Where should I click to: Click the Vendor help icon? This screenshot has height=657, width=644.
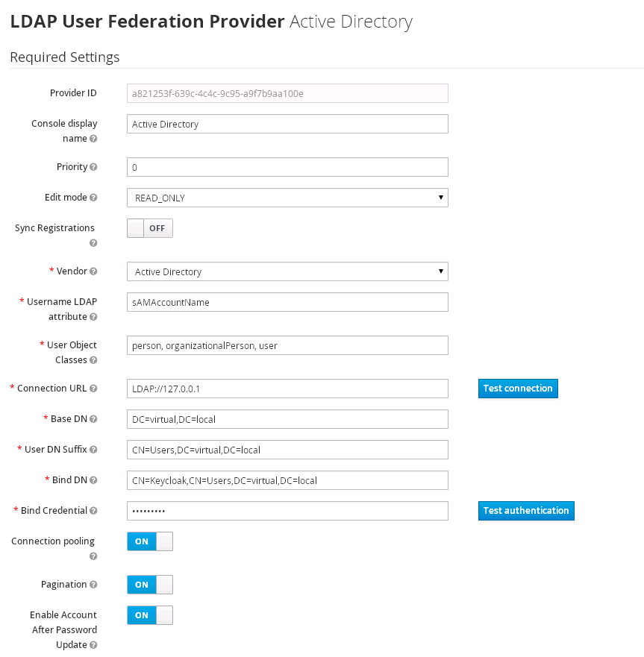93,271
